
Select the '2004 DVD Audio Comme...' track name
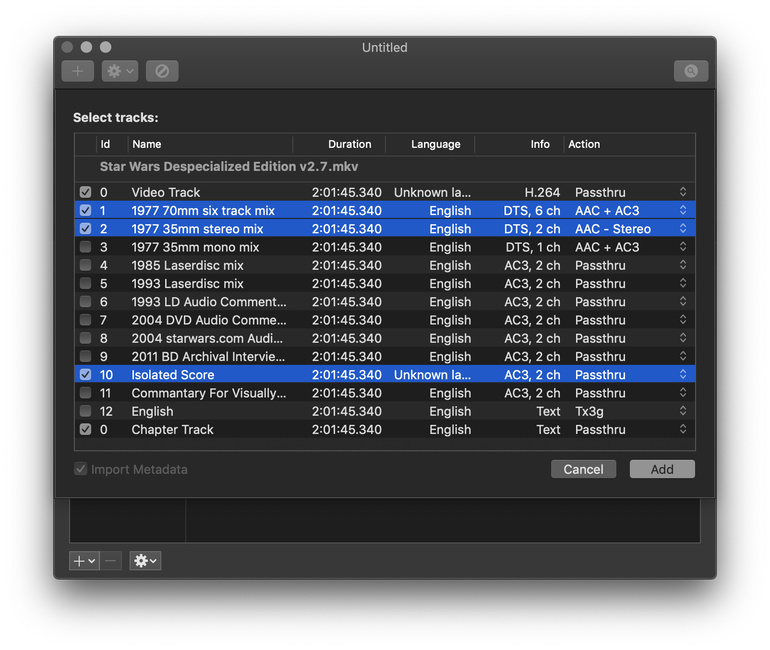(x=209, y=320)
